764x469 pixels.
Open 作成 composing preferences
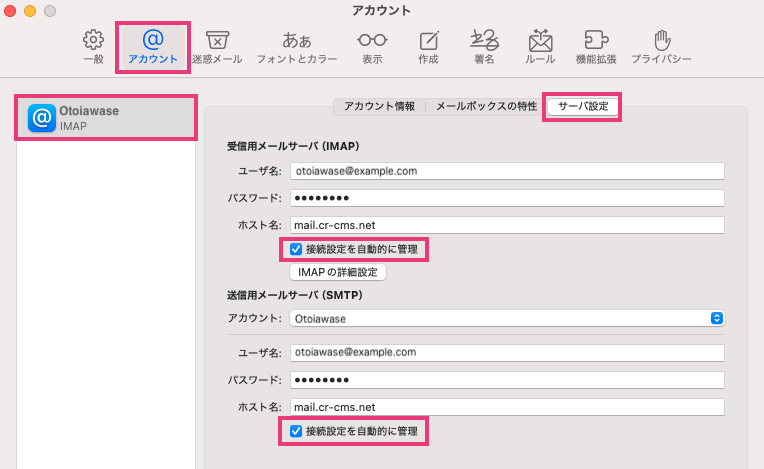428,47
